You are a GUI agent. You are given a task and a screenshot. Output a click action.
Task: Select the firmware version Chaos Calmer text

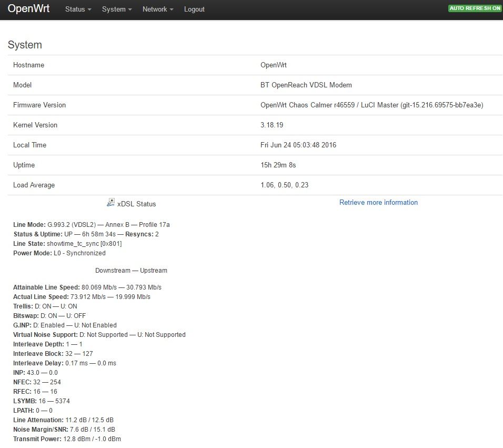[371, 105]
